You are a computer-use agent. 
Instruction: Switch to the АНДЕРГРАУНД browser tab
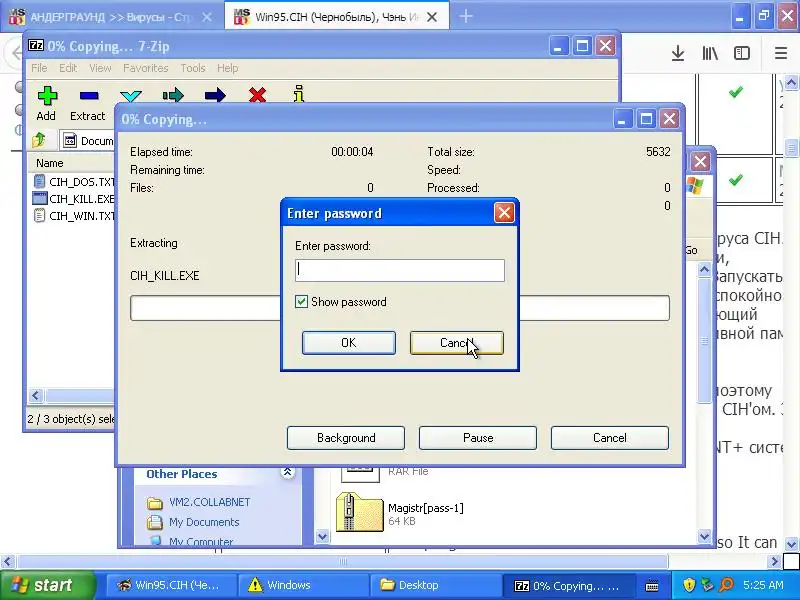coord(111,17)
